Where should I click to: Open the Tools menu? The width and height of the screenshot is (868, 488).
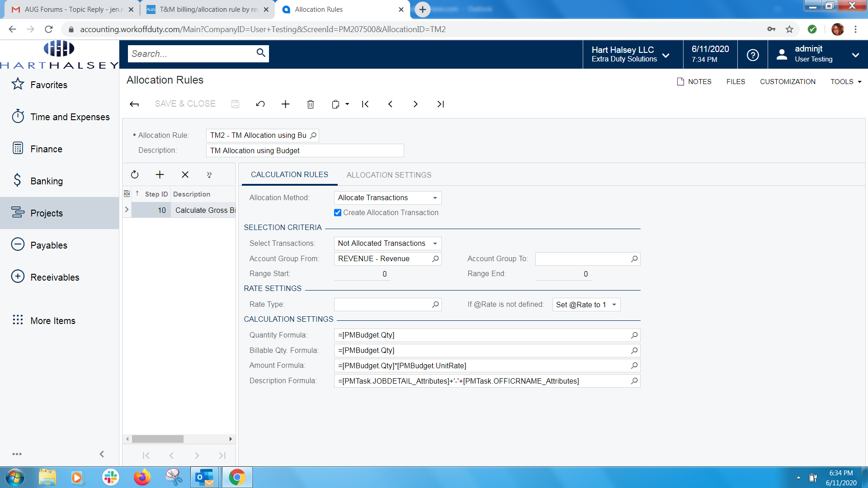point(845,82)
